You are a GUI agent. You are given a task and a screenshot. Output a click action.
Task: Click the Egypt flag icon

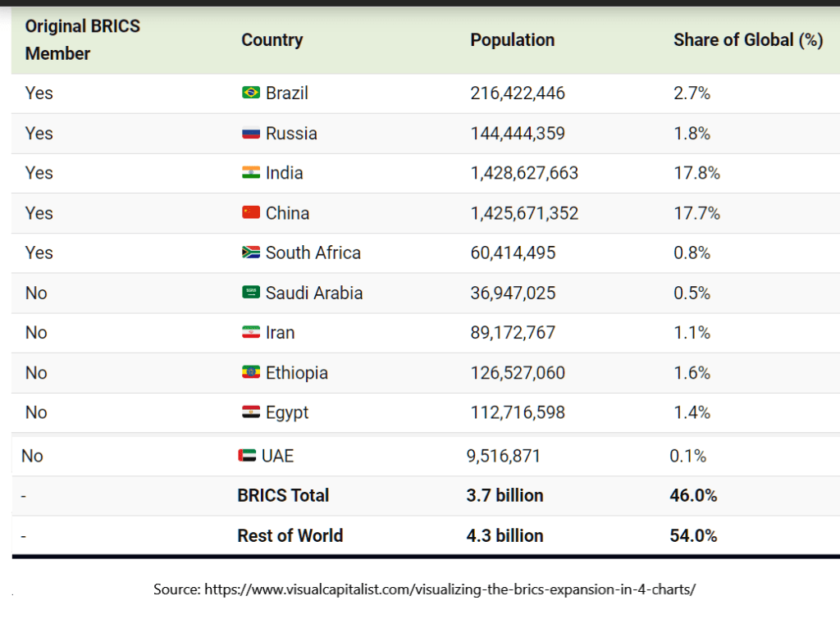[251, 412]
